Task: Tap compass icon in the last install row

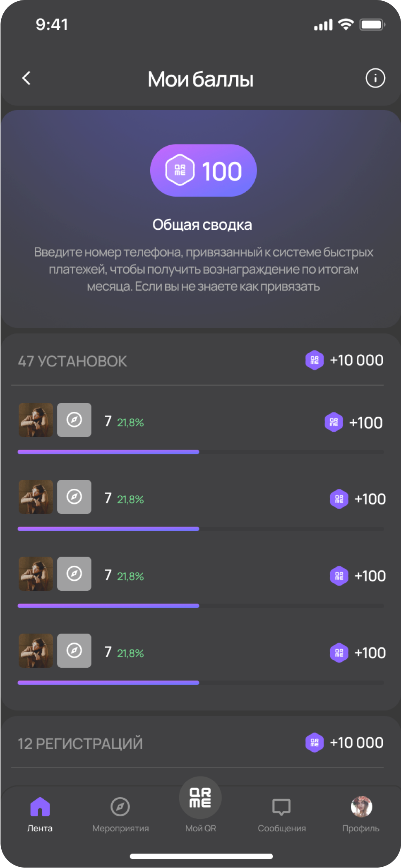Action: 74,651
